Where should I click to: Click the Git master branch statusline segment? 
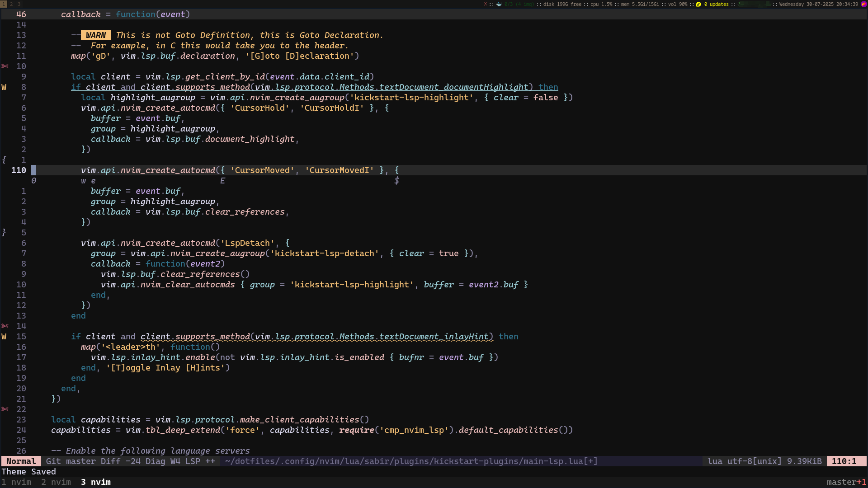(x=71, y=461)
